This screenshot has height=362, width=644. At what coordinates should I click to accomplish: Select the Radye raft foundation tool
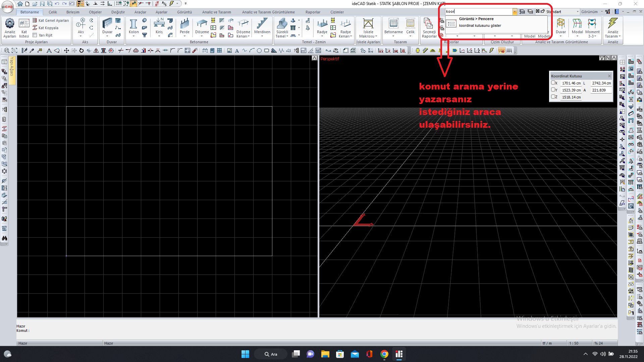click(x=322, y=26)
